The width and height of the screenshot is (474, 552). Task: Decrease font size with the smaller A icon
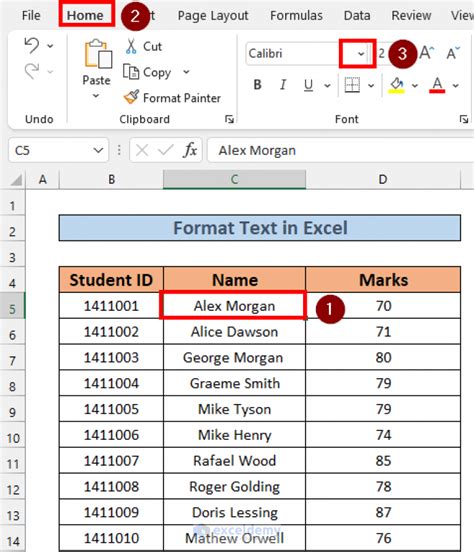pyautogui.click(x=453, y=54)
